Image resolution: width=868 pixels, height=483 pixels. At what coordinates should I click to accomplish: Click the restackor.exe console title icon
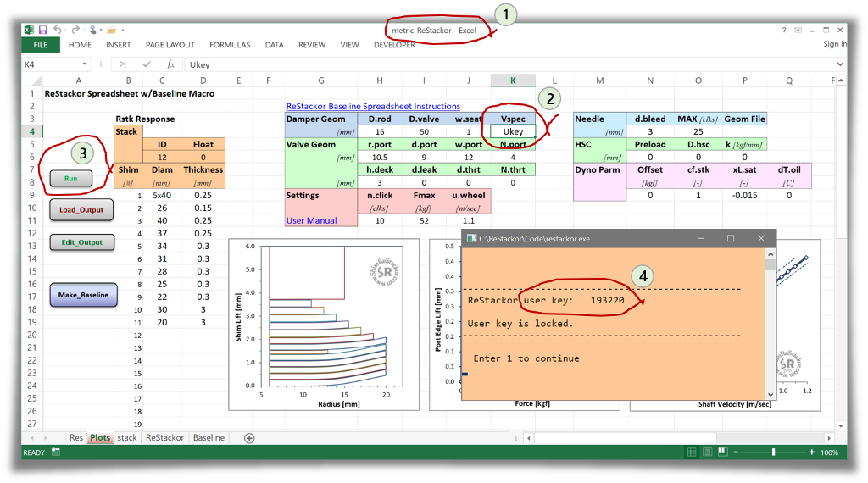(x=471, y=238)
